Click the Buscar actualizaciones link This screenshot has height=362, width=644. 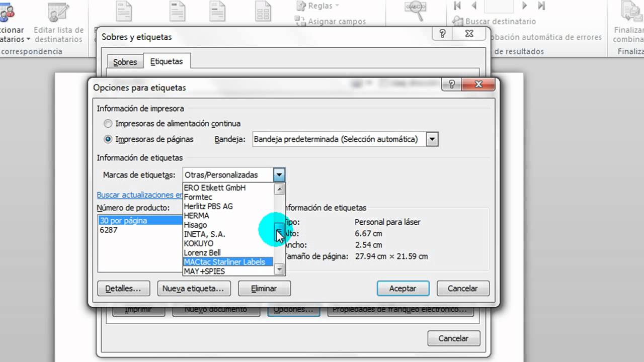click(139, 195)
